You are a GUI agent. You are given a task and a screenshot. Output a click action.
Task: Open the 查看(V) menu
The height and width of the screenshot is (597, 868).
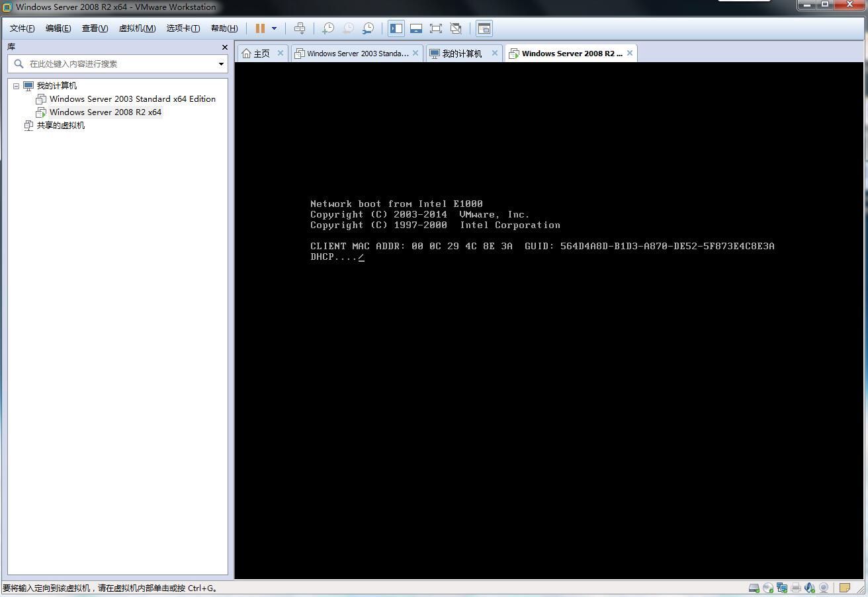95,28
